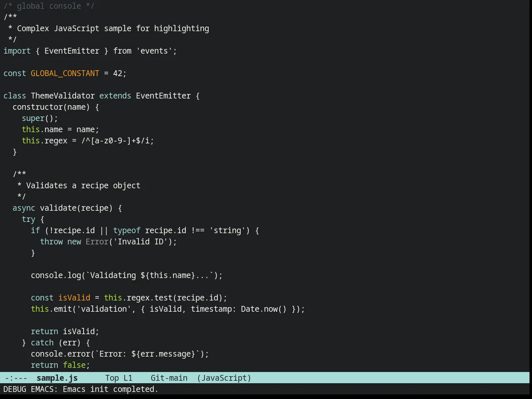Image resolution: width=532 pixels, height=399 pixels.
Task: Click the 'return false;' statement
Action: [60, 365]
